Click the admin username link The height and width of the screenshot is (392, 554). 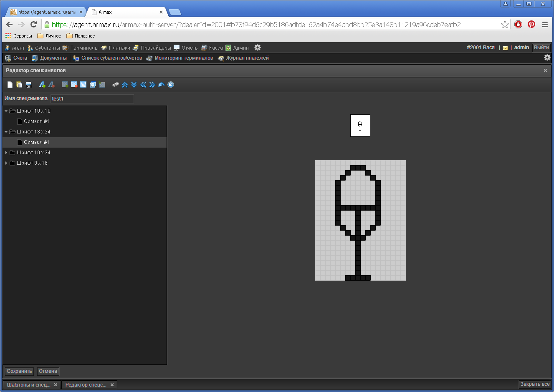click(521, 48)
